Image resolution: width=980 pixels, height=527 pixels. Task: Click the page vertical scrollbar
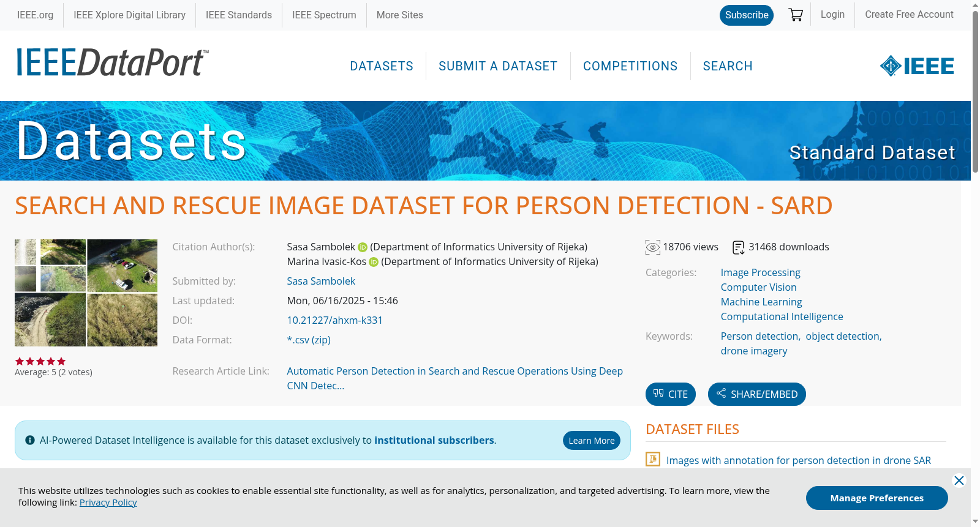pos(975,92)
